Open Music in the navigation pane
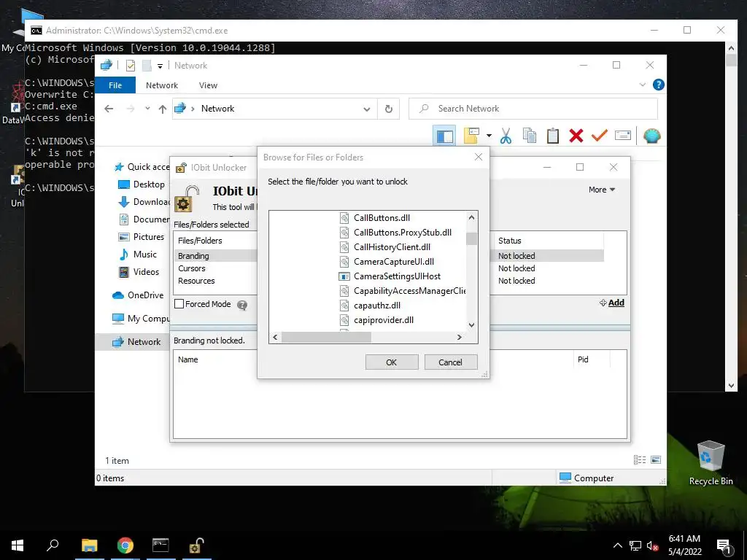Screen dimensions: 747x560 pos(138,254)
